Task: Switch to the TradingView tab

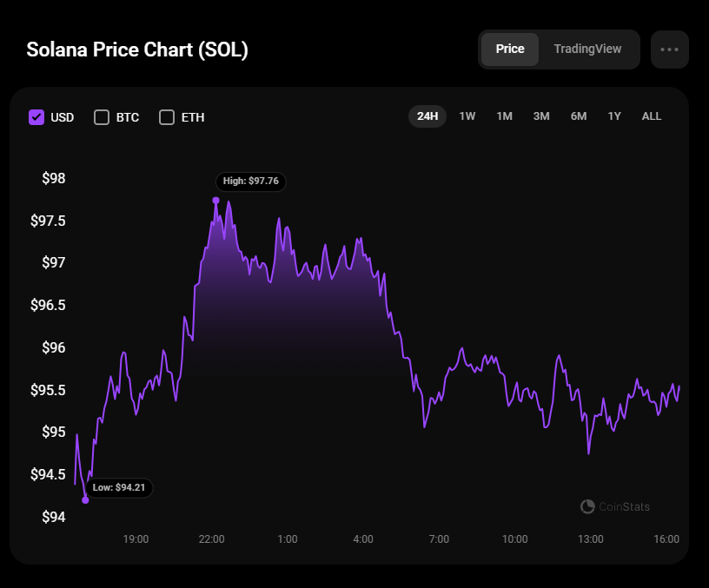Action: coord(587,50)
